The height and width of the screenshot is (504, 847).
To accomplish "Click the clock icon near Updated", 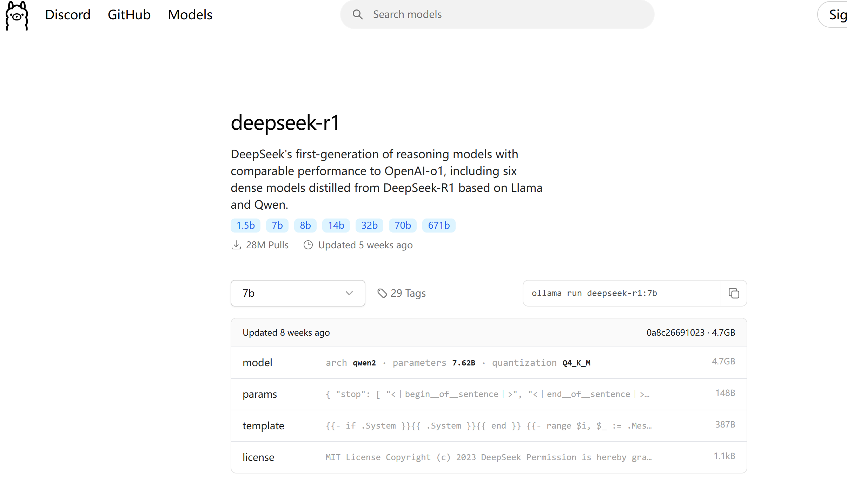I will pyautogui.click(x=308, y=245).
